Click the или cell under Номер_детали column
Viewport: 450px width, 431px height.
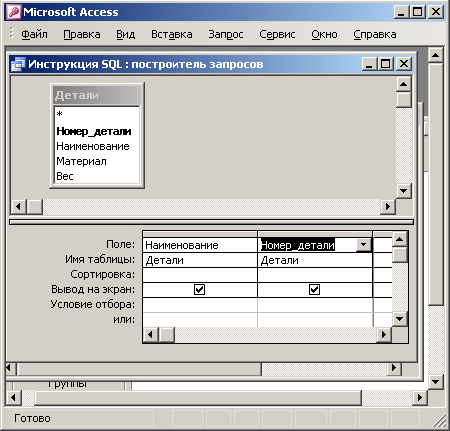315,319
